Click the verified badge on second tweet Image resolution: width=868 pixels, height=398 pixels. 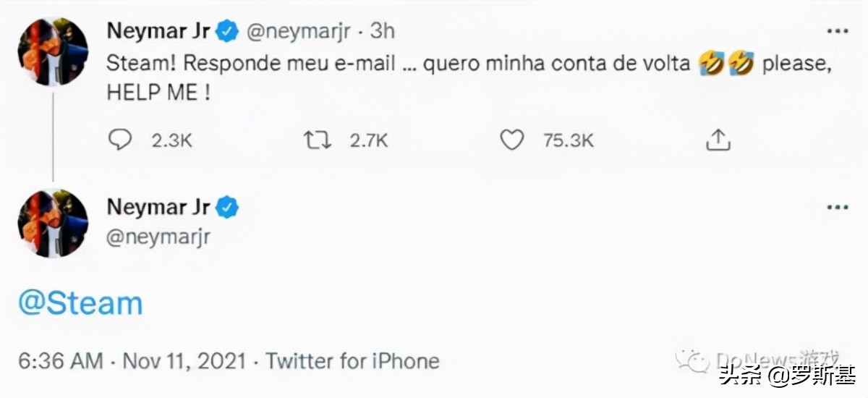point(228,208)
